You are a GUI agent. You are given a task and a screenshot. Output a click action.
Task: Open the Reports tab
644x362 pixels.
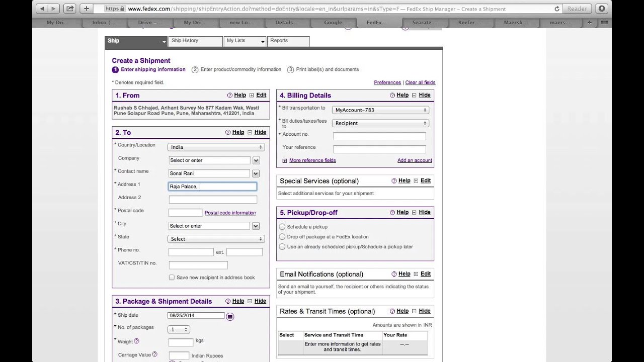point(279,41)
